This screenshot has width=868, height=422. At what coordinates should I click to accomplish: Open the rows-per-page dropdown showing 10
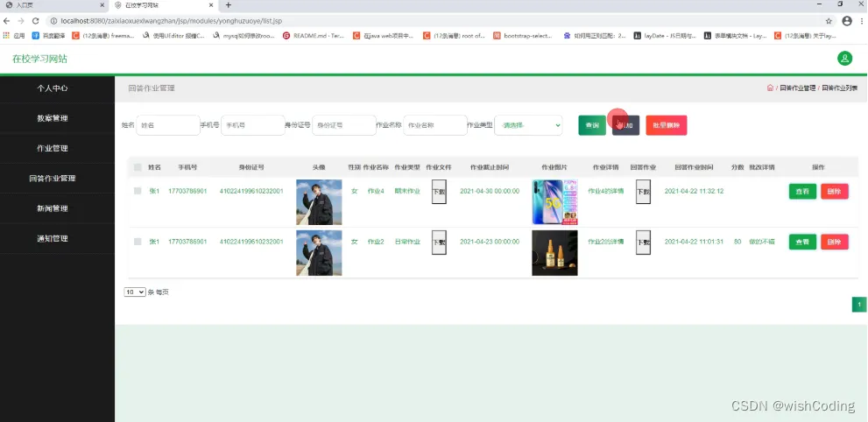[x=135, y=292]
